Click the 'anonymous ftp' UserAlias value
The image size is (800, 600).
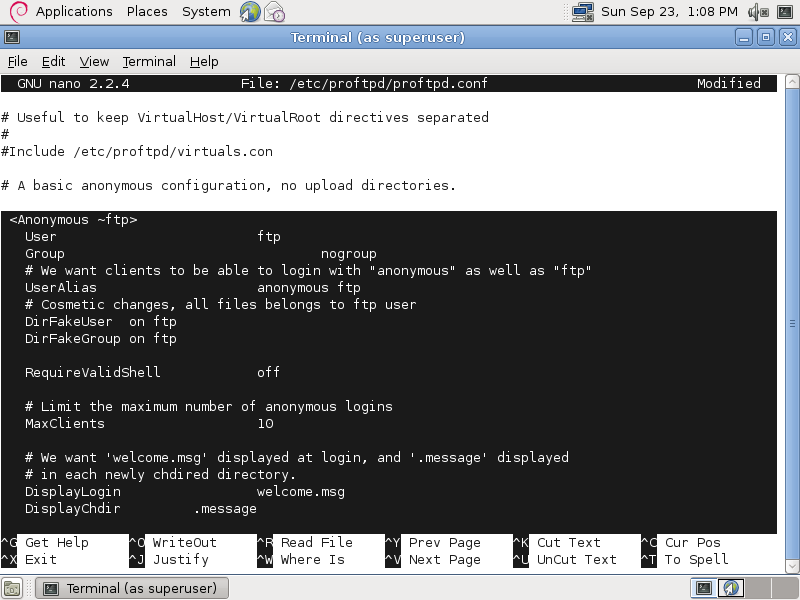[309, 288]
